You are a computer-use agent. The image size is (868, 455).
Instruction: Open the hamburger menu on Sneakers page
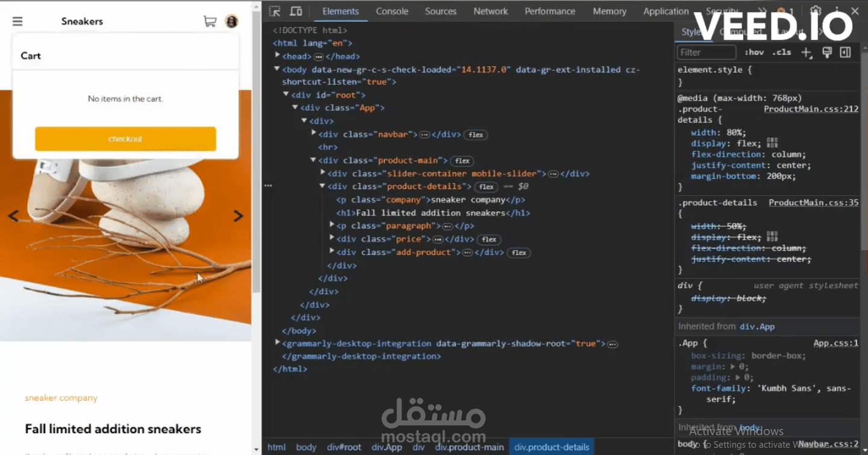tap(17, 22)
